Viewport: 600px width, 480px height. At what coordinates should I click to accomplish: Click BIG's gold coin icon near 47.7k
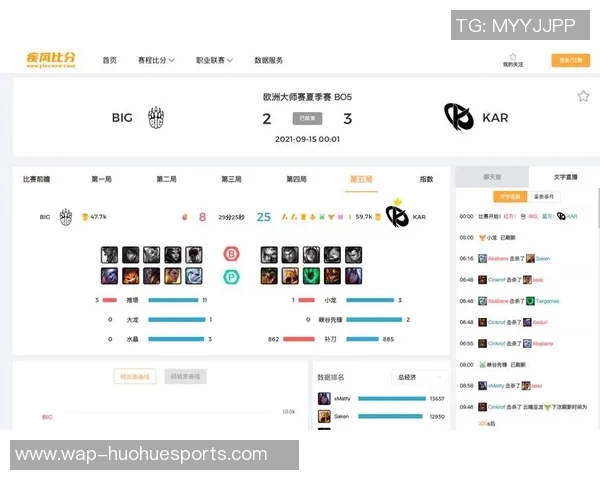point(85,217)
